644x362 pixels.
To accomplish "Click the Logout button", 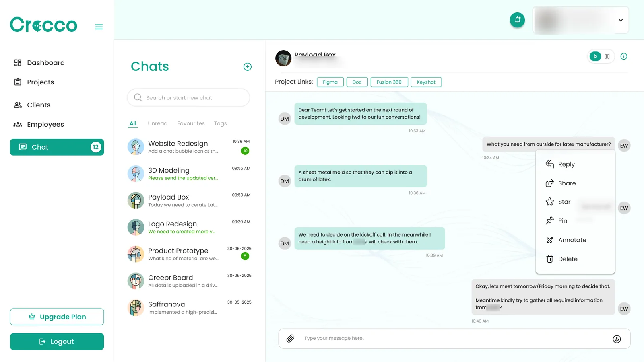I will tap(57, 341).
